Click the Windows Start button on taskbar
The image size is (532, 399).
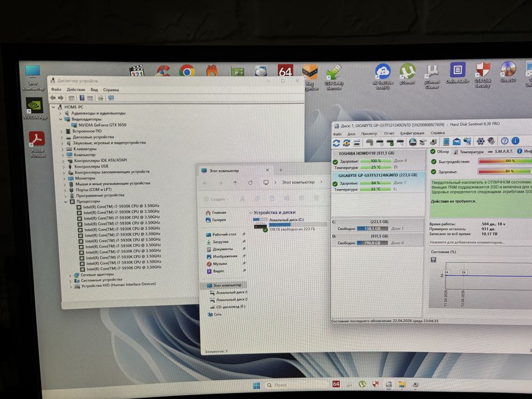pyautogui.click(x=257, y=385)
